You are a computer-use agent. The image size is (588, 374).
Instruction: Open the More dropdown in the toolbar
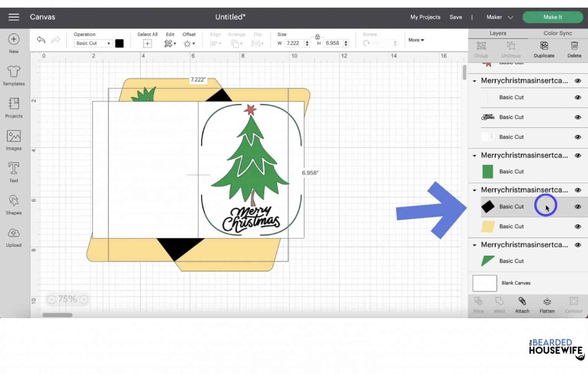pos(415,40)
